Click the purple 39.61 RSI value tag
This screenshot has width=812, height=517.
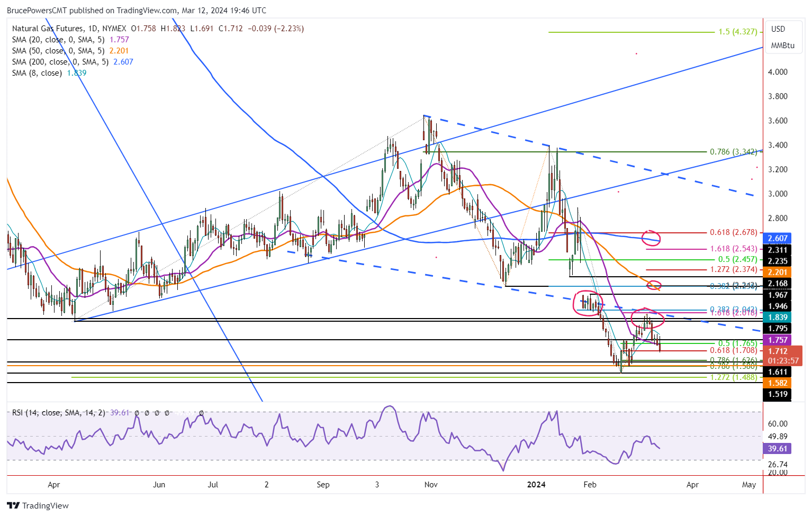tap(777, 449)
